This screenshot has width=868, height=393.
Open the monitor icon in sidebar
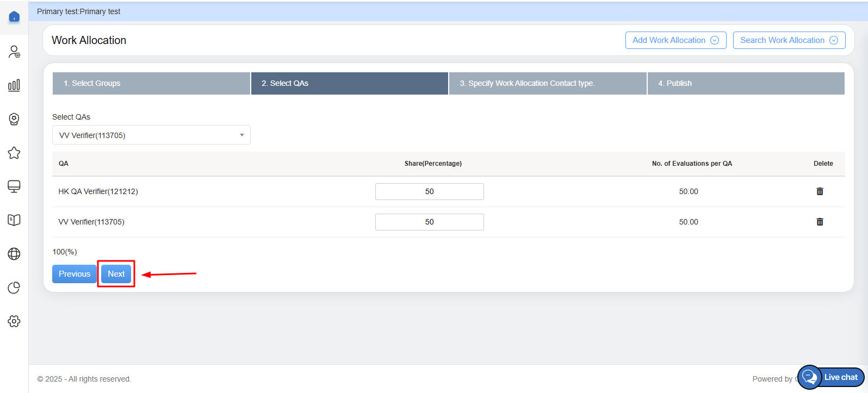(x=14, y=186)
